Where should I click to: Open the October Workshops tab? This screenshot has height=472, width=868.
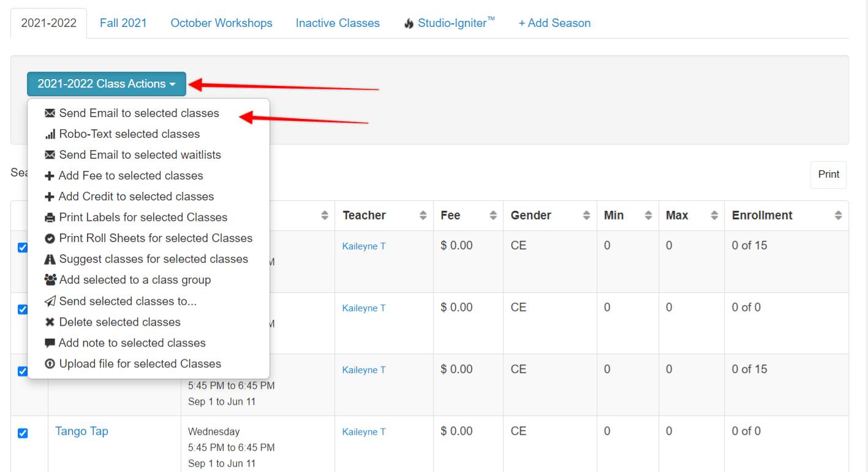[x=222, y=23]
